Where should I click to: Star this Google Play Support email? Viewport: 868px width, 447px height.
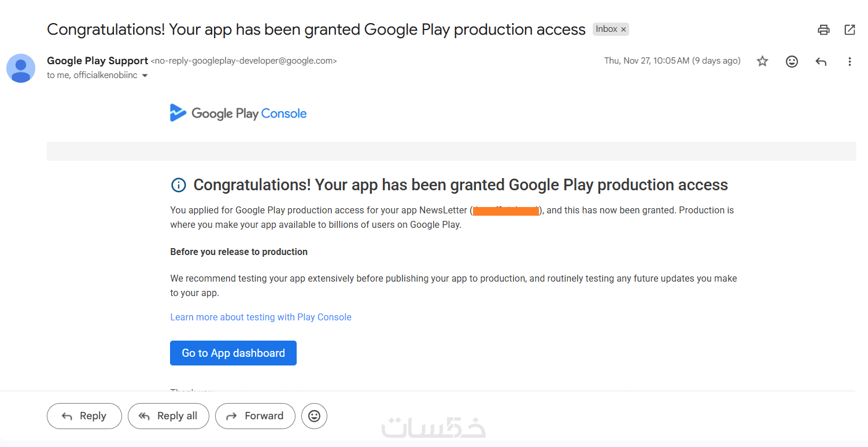(763, 61)
